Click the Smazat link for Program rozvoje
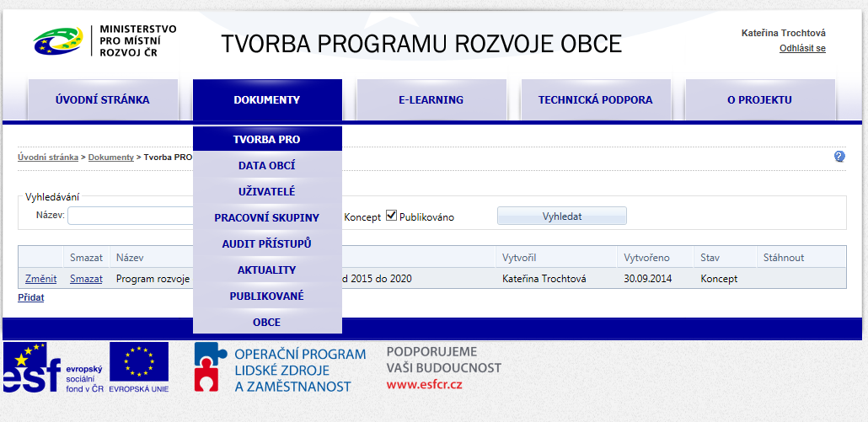 (x=86, y=279)
